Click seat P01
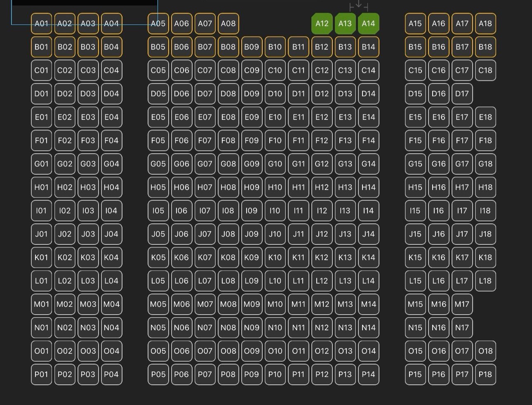Viewport: 532px width, 405px height. click(41, 374)
